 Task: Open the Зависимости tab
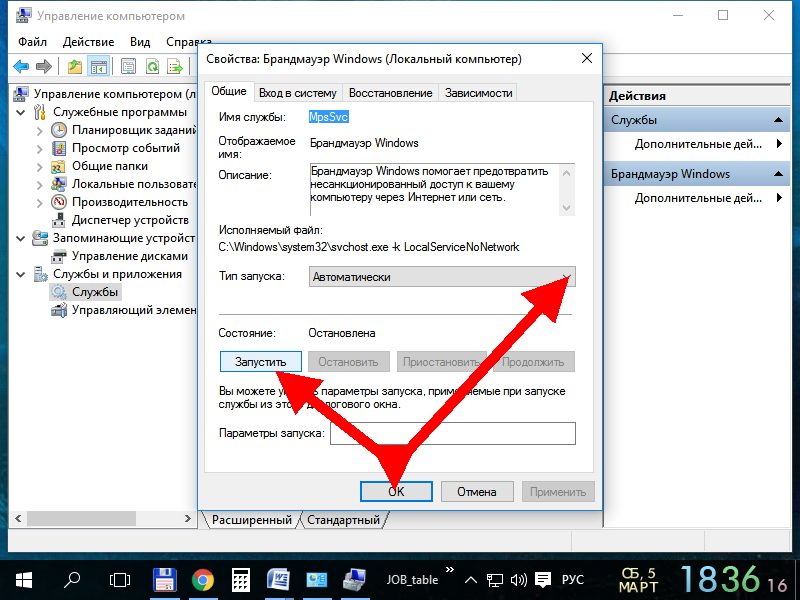pos(478,93)
